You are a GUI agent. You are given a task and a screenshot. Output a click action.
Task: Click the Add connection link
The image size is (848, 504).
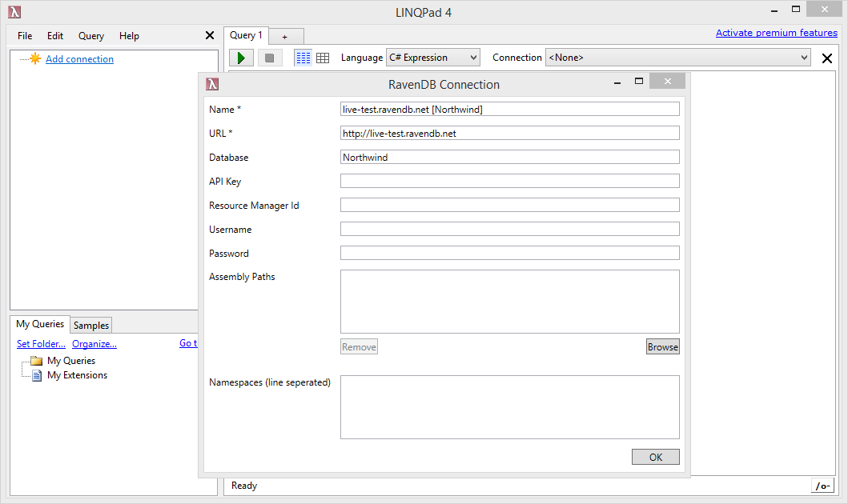click(x=79, y=59)
